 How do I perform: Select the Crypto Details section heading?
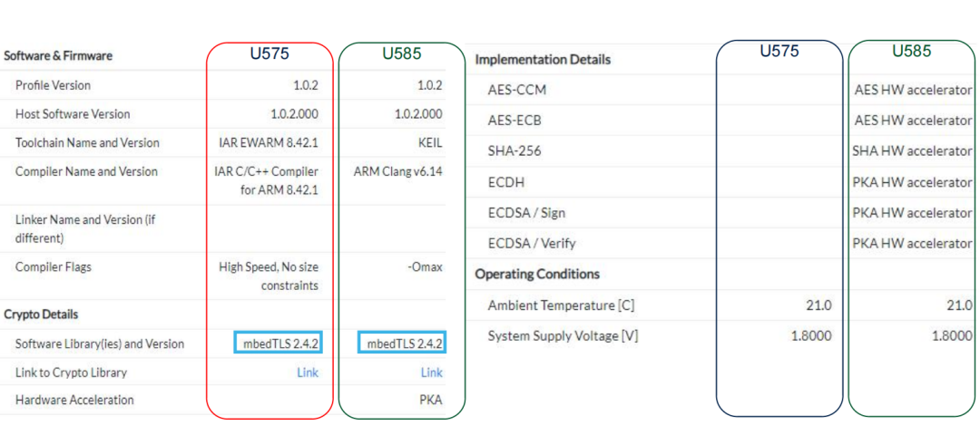tap(41, 315)
